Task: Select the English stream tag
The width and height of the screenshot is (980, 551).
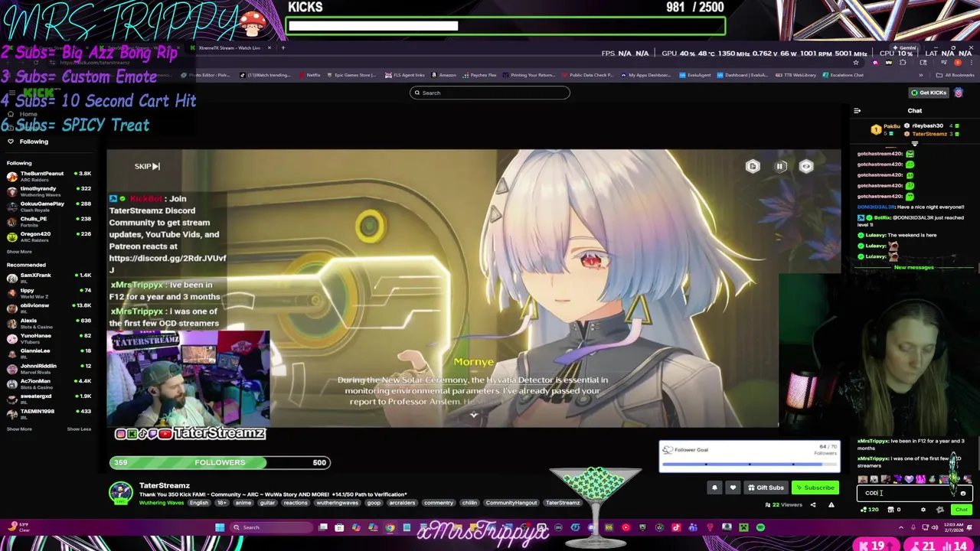Action: point(198,503)
